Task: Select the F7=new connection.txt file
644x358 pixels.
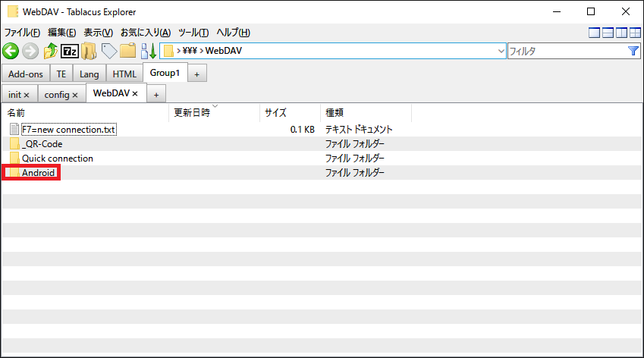Action: [x=69, y=130]
